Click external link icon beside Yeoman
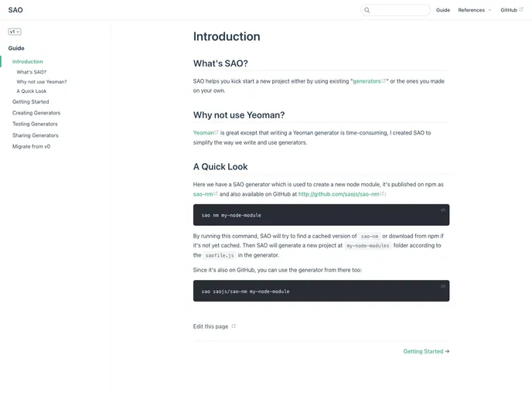The height and width of the screenshot is (396, 532). pos(217,132)
